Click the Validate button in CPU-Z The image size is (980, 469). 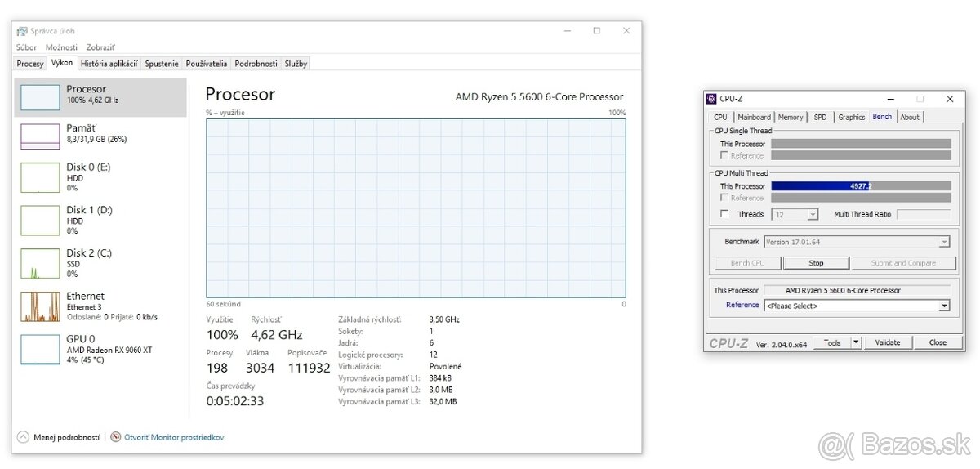(887, 342)
